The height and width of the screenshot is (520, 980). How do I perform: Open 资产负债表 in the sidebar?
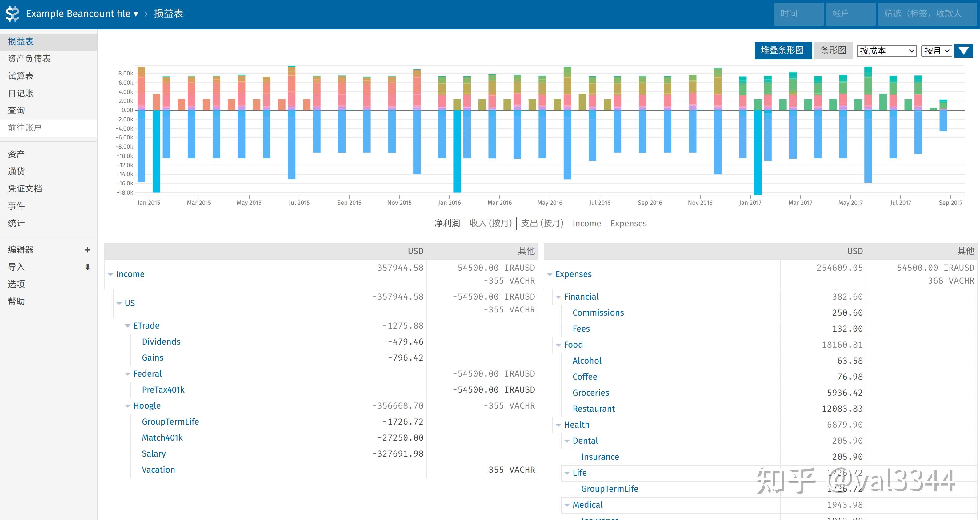tap(29, 58)
